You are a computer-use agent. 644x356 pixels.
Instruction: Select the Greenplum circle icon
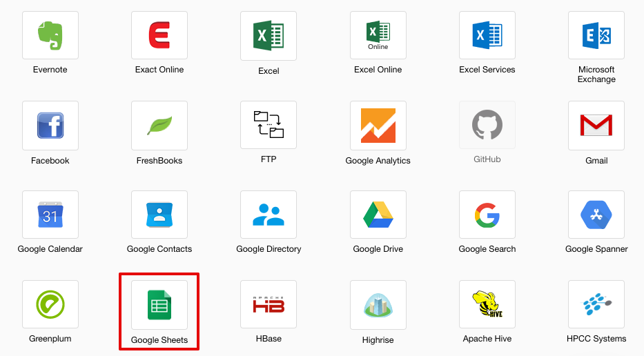(50, 304)
